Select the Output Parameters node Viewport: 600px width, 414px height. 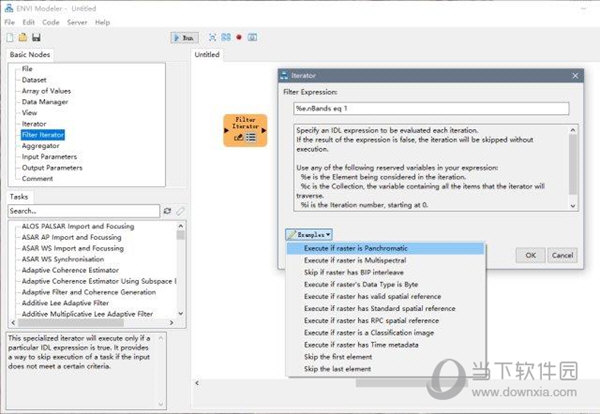[52, 168]
